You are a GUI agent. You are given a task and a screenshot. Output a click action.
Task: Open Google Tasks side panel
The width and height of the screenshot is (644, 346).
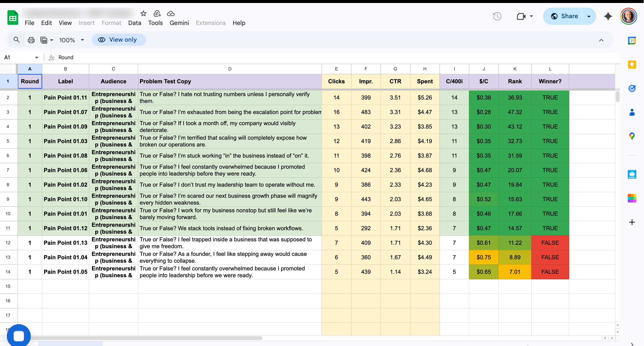632,88
